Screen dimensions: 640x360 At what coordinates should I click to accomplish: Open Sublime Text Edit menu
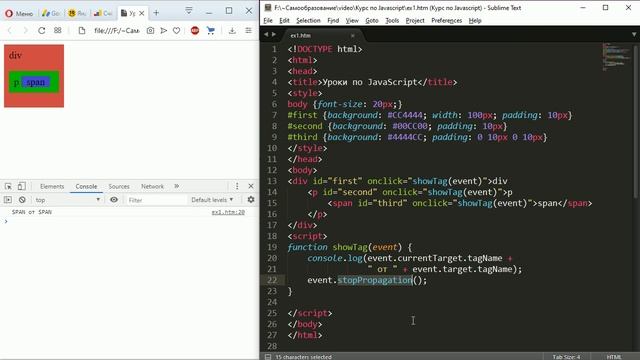[x=284, y=20]
